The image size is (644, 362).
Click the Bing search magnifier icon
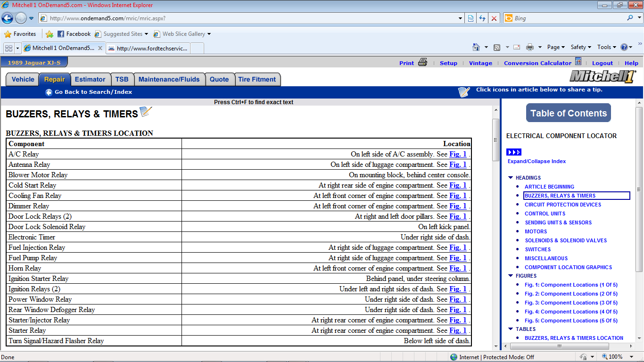[630, 18]
